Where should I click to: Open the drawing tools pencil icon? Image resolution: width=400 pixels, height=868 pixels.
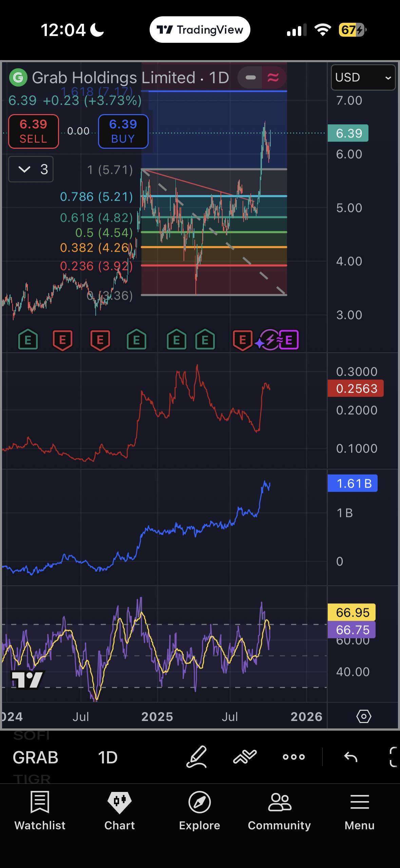pos(197,757)
